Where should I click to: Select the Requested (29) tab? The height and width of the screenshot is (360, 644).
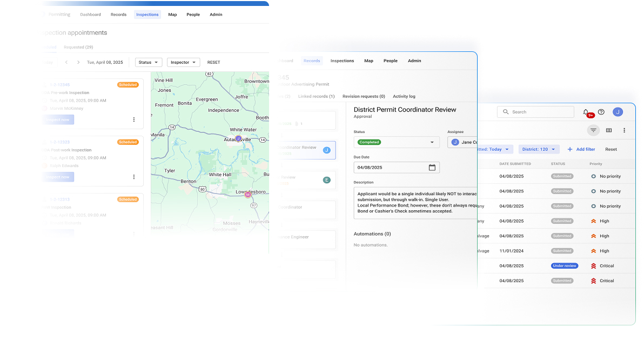[x=78, y=47]
